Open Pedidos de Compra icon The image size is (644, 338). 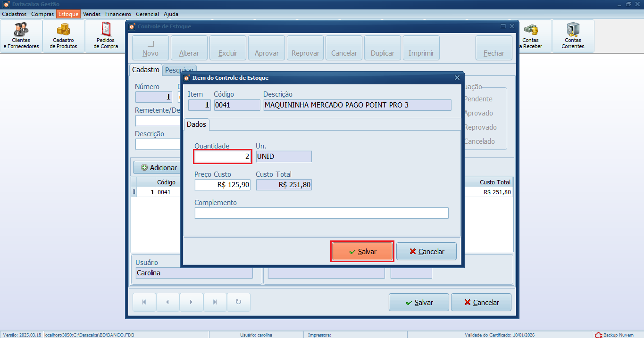click(x=106, y=36)
